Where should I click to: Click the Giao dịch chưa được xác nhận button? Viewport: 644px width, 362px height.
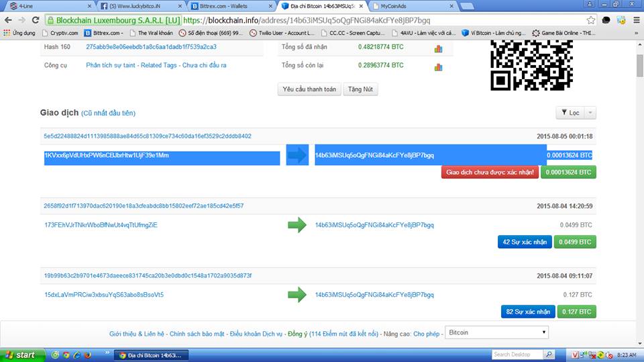[490, 173]
